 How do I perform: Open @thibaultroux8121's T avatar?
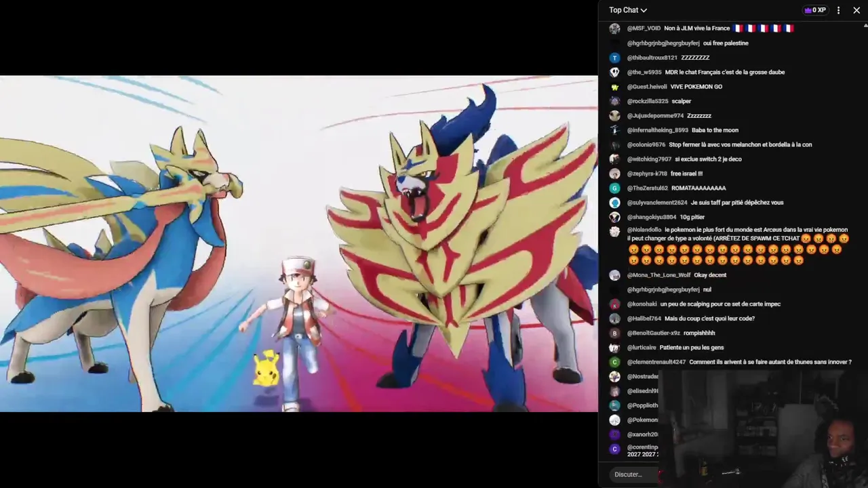point(614,58)
